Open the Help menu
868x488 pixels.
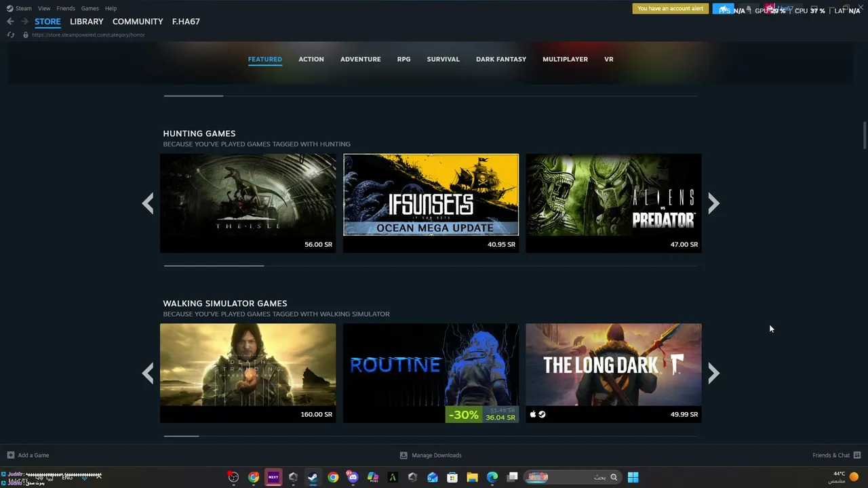pos(111,8)
